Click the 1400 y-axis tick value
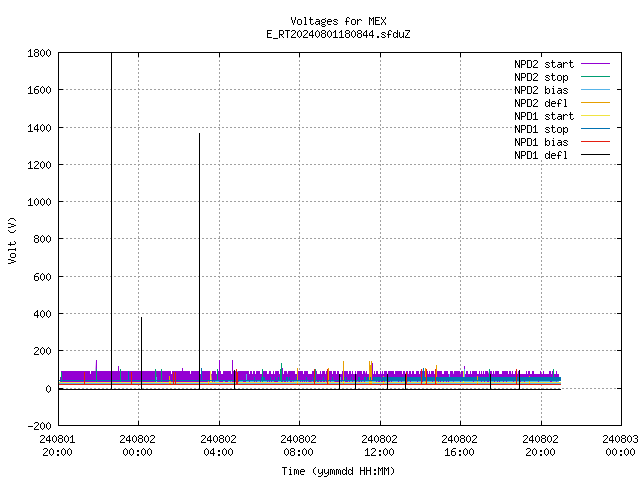Image resolution: width=640 pixels, height=480 pixels. click(39, 128)
